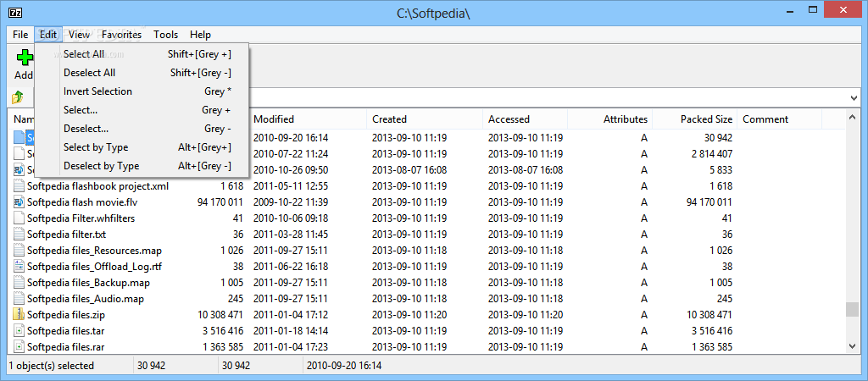This screenshot has height=381, width=868.
Task: Click status bar date 2010-09-20 16:14
Action: click(x=344, y=366)
